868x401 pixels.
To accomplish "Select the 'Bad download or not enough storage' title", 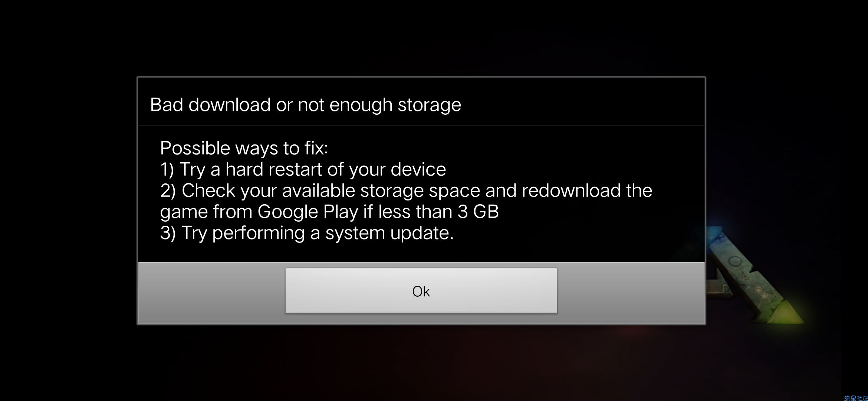I will (305, 105).
